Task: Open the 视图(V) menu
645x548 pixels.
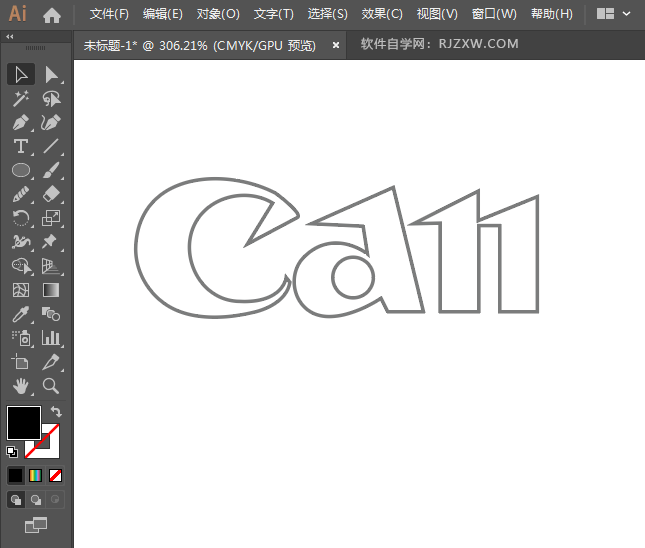Action: (x=437, y=14)
